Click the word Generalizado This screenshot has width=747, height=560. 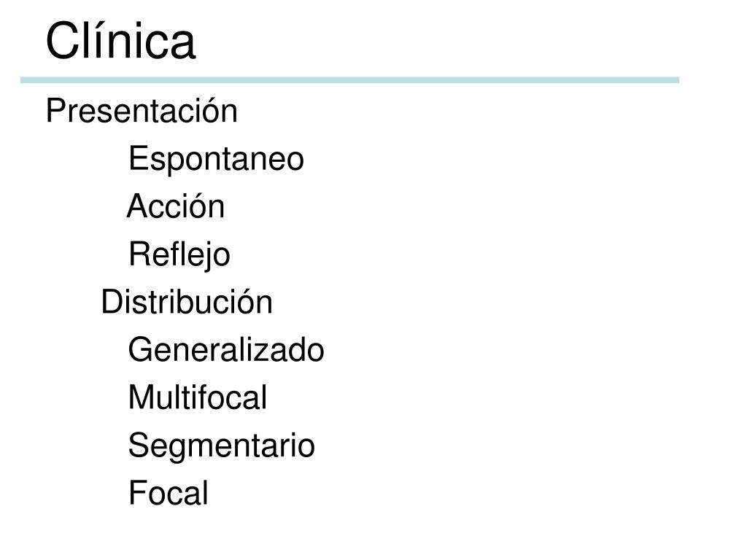[226, 350]
